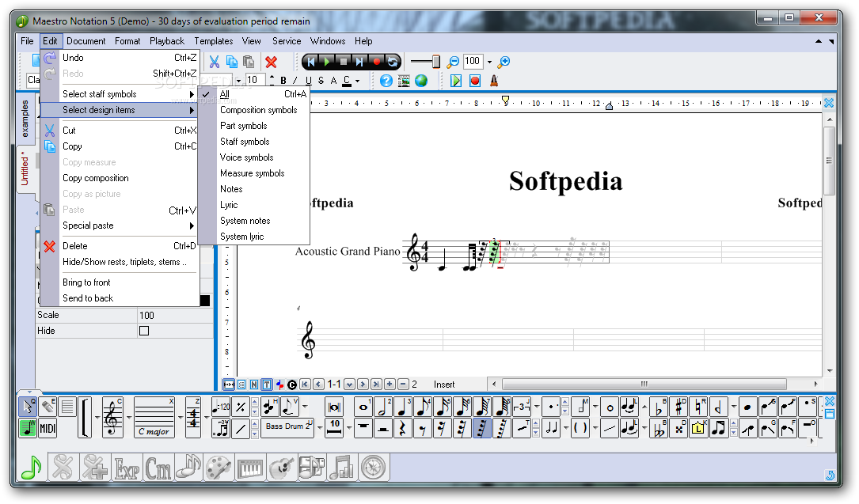The width and height of the screenshot is (859, 504).
Task: Toggle the metronome icon
Action: pos(493,81)
